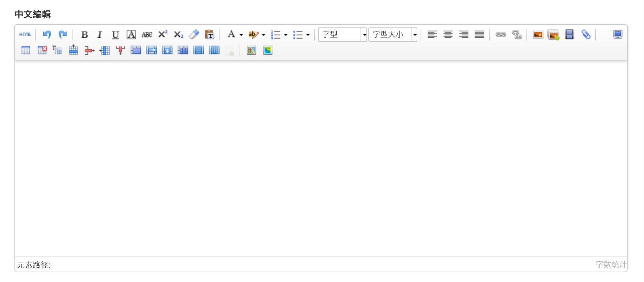Click the insert table icon
644x282 pixels.
tap(26, 50)
